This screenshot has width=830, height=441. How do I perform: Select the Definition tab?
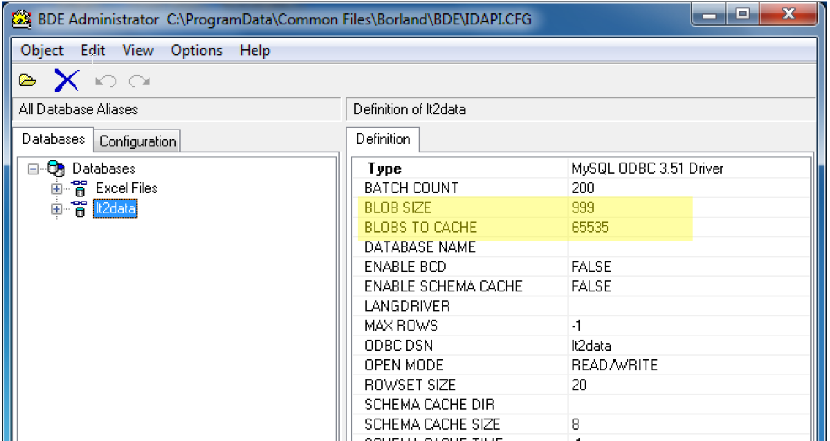click(x=382, y=139)
